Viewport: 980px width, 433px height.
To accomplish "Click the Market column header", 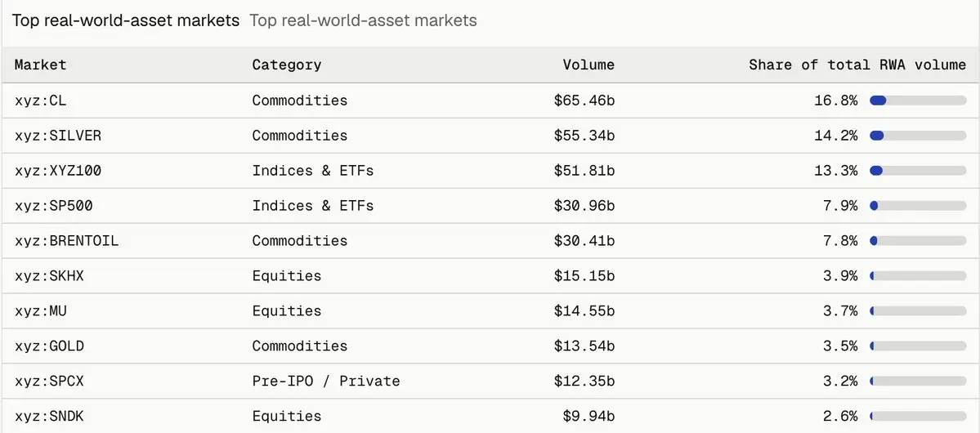I will (x=41, y=65).
